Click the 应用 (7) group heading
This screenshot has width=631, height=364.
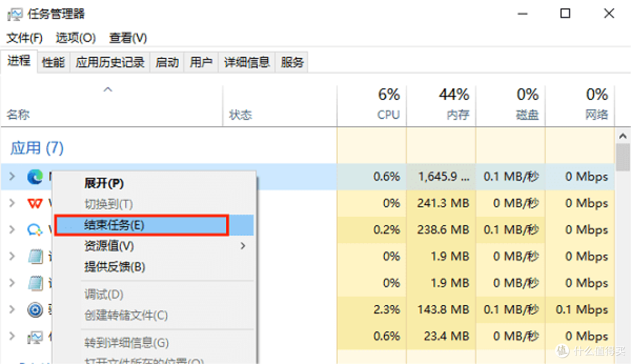(x=37, y=148)
